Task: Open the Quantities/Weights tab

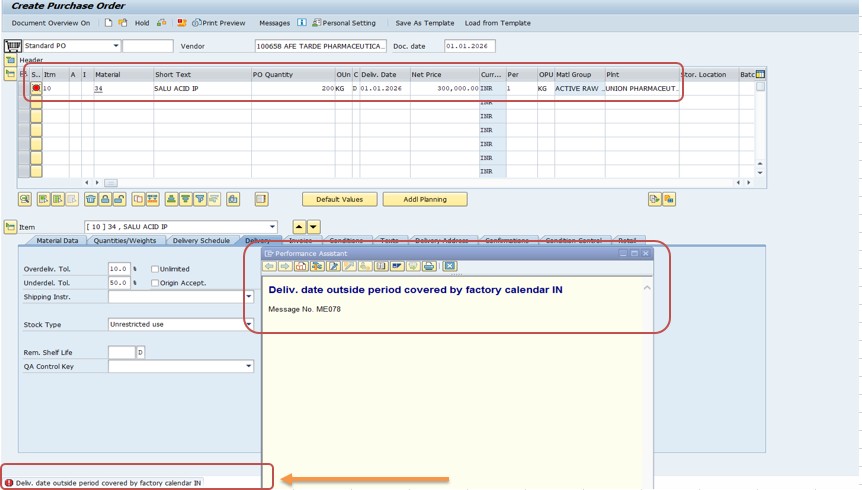Action: [126, 241]
